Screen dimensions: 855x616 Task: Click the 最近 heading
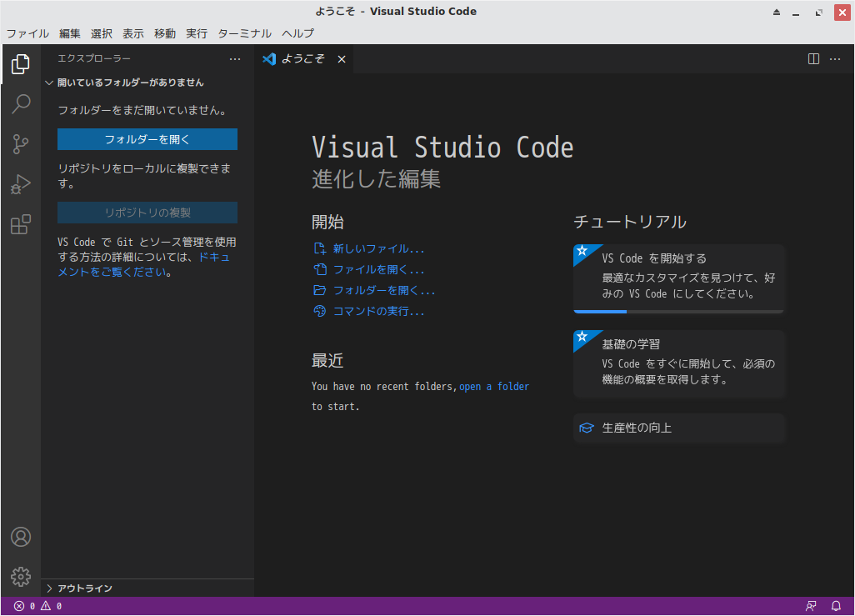coord(327,361)
